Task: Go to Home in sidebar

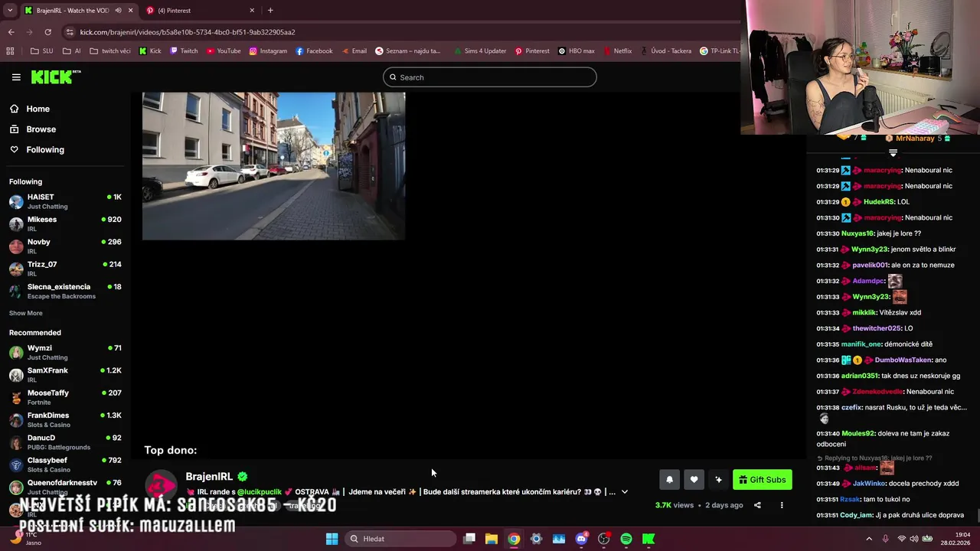Action: (38, 109)
